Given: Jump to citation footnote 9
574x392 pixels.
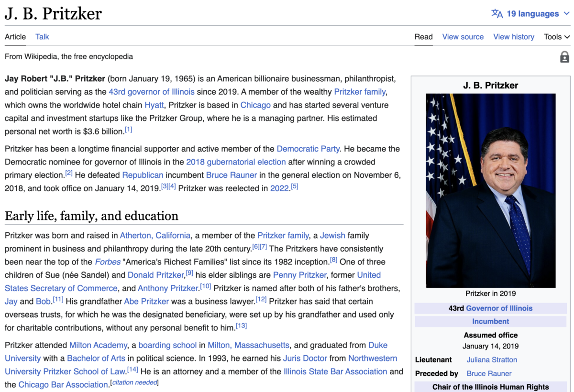Looking at the screenshot, I should (190, 273).
